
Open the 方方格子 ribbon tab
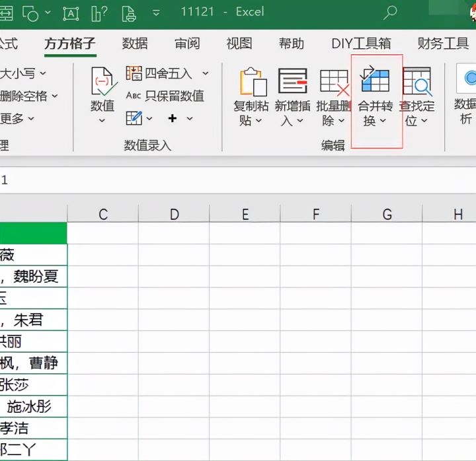(70, 44)
